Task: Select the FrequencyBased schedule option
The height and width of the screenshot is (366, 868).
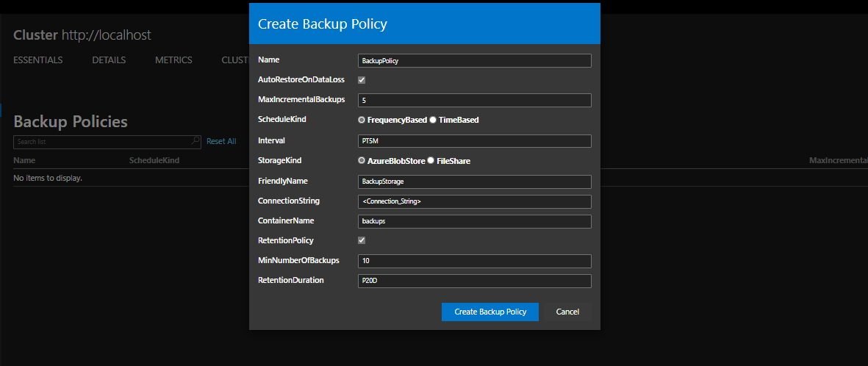Action: point(362,120)
